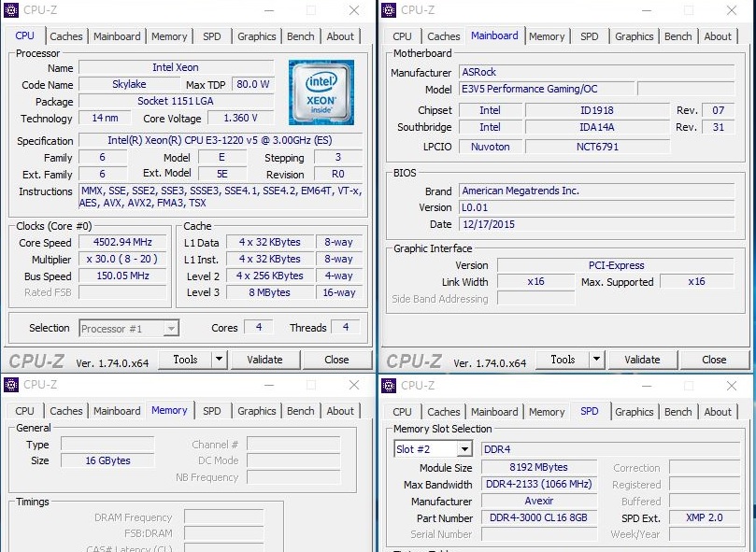756x552 pixels.
Task: Click the Package value Socket 1151 LGA
Action: coord(176,101)
